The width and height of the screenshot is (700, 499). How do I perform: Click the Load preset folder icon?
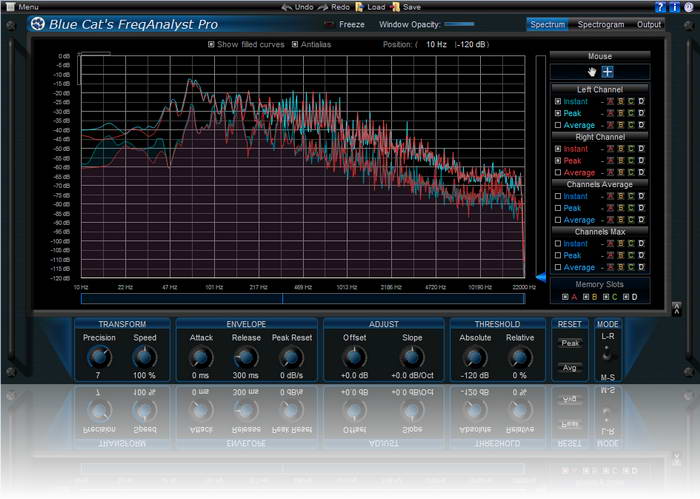click(x=359, y=7)
